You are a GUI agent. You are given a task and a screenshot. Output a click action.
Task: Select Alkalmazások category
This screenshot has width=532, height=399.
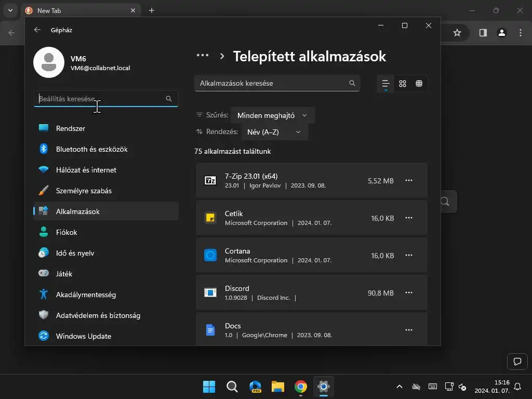pos(106,211)
